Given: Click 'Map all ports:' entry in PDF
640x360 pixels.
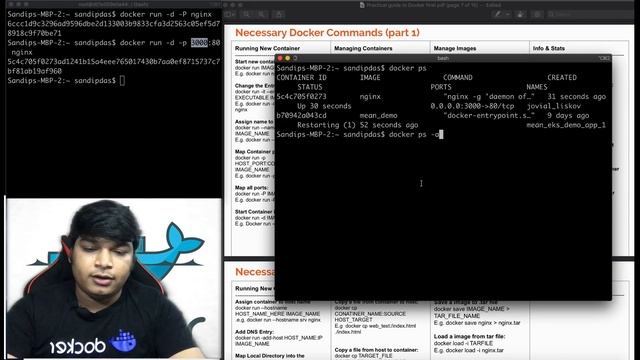Looking at the screenshot, I should [251, 188].
